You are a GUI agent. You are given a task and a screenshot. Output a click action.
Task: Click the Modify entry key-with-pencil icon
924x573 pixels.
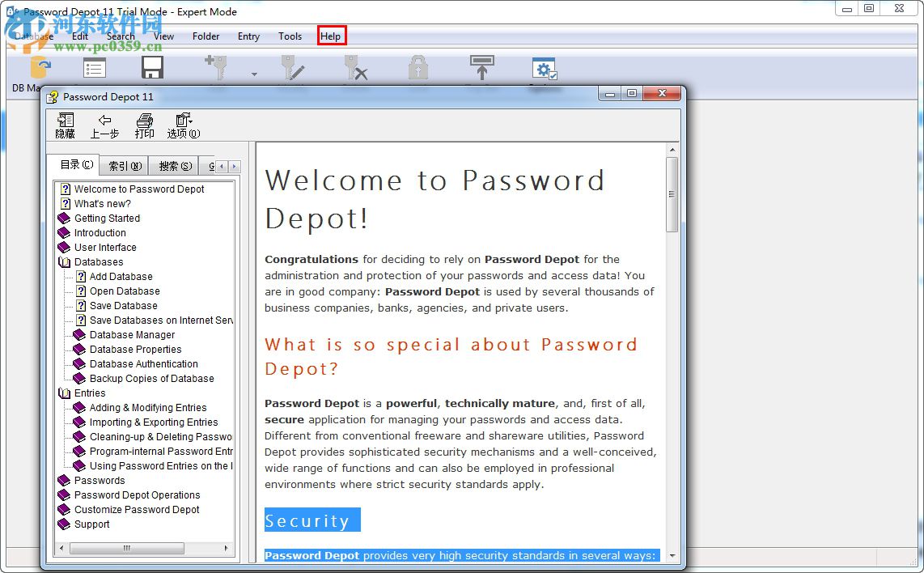tap(293, 69)
